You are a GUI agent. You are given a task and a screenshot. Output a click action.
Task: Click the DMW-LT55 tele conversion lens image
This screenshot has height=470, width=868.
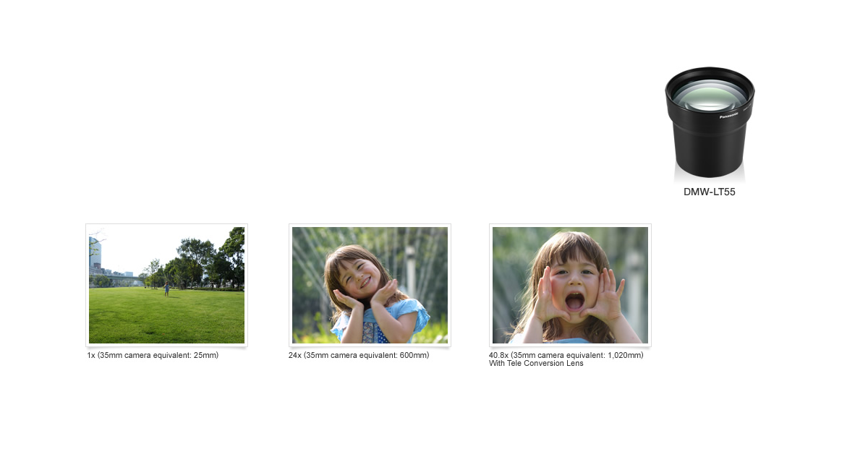pyautogui.click(x=710, y=124)
